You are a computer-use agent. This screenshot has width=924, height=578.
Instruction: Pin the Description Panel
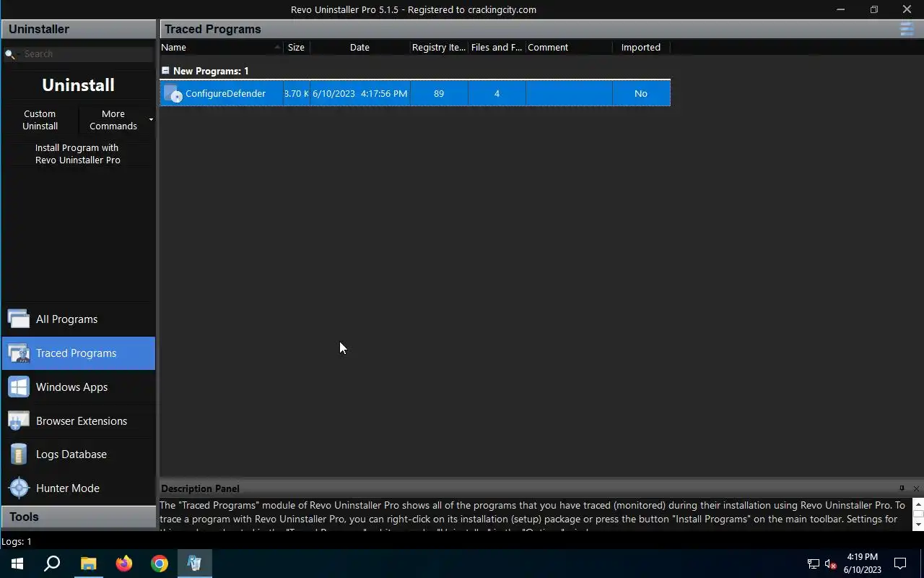click(x=902, y=488)
